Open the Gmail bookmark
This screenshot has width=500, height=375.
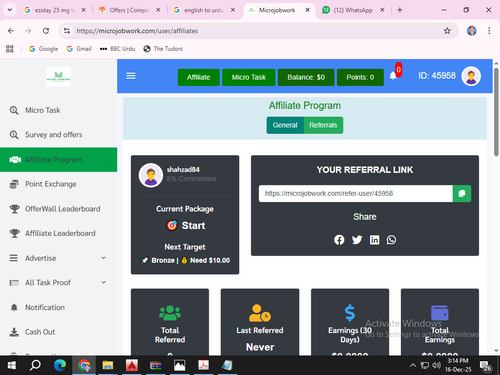(x=79, y=49)
